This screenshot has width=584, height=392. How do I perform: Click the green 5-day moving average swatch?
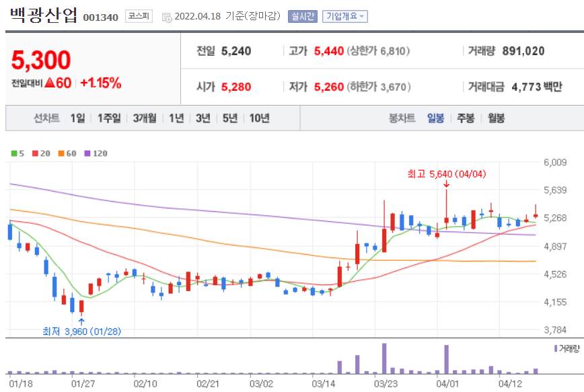pyautogui.click(x=14, y=153)
